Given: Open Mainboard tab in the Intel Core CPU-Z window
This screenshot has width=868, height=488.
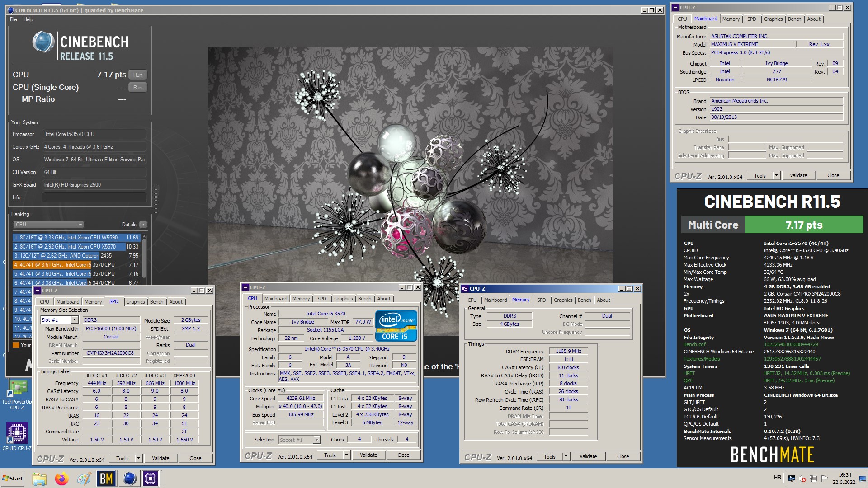Looking at the screenshot, I should (276, 299).
